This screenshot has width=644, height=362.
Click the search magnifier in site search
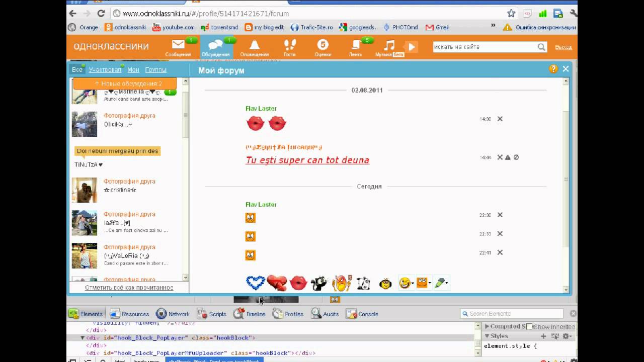(x=541, y=47)
